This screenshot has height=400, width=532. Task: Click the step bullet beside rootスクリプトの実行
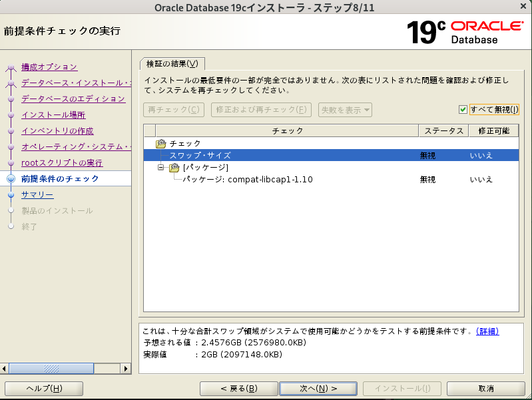11,163
